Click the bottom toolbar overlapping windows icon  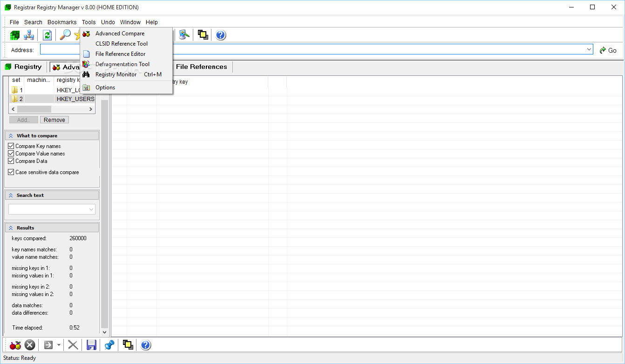[128, 345]
